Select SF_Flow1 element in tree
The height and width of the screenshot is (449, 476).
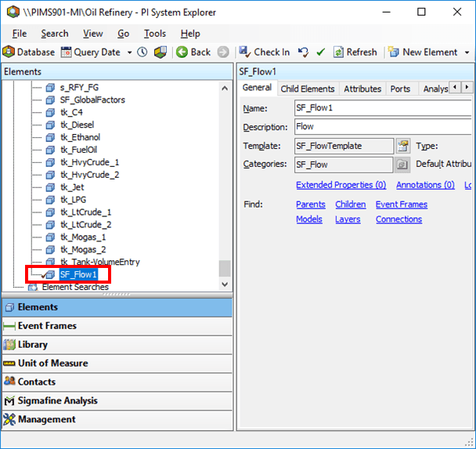(78, 274)
